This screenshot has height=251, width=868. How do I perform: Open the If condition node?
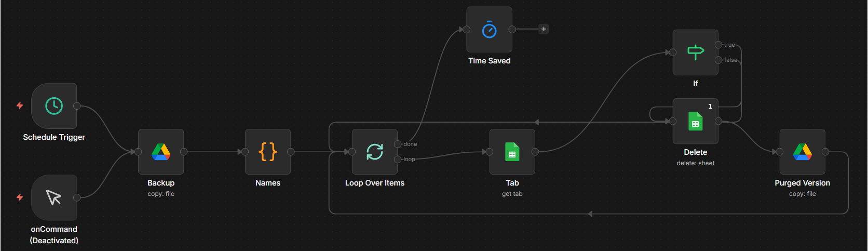click(x=696, y=52)
